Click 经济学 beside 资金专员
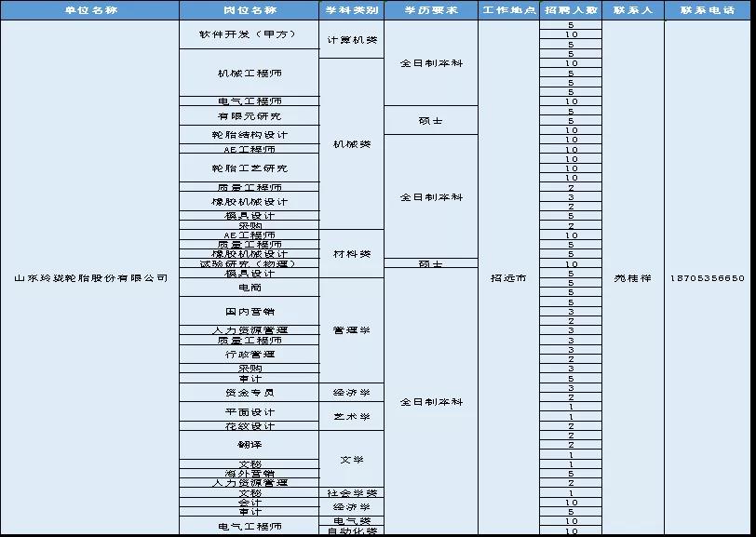Image resolution: width=756 pixels, height=537 pixels. (352, 393)
